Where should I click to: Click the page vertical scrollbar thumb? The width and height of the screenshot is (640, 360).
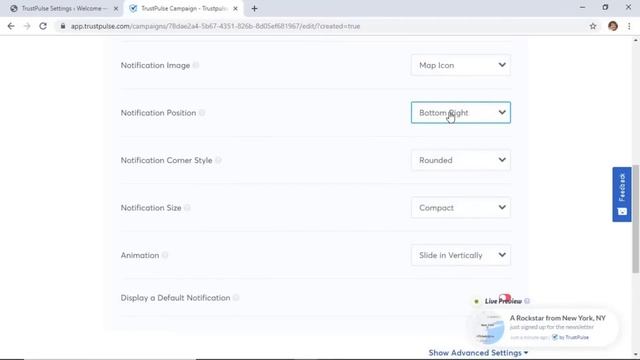click(x=636, y=219)
